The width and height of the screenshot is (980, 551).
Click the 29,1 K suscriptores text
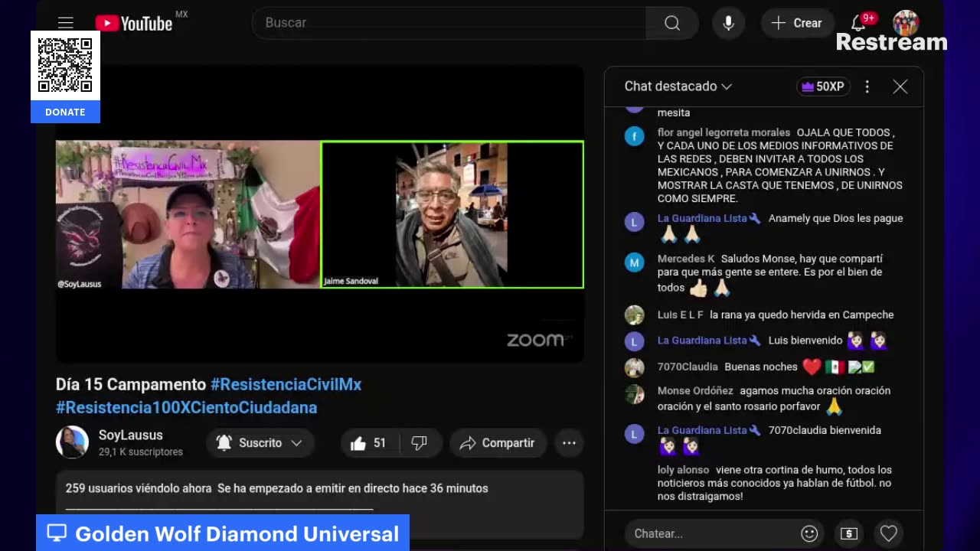pyautogui.click(x=140, y=452)
